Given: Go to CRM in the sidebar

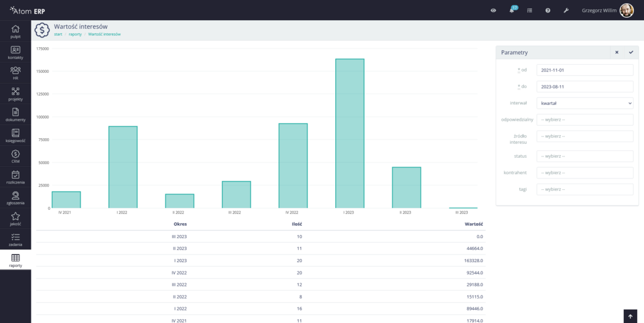Looking at the screenshot, I should (x=15, y=156).
